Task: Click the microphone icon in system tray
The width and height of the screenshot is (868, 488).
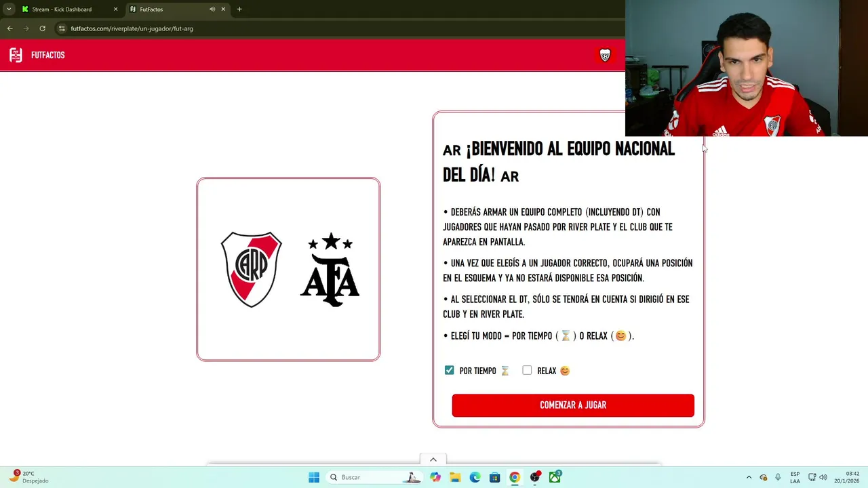Action: tap(778, 477)
